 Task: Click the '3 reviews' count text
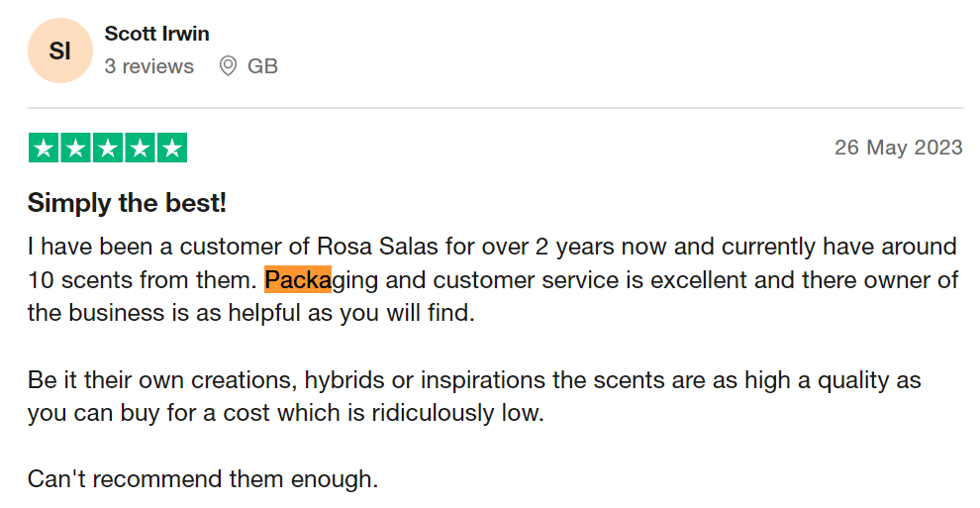[x=148, y=66]
